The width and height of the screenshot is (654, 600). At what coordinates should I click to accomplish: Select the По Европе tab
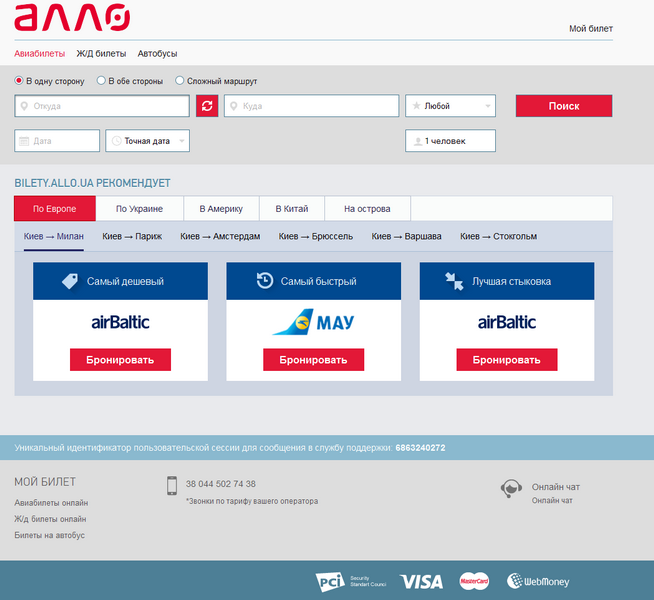click(55, 208)
